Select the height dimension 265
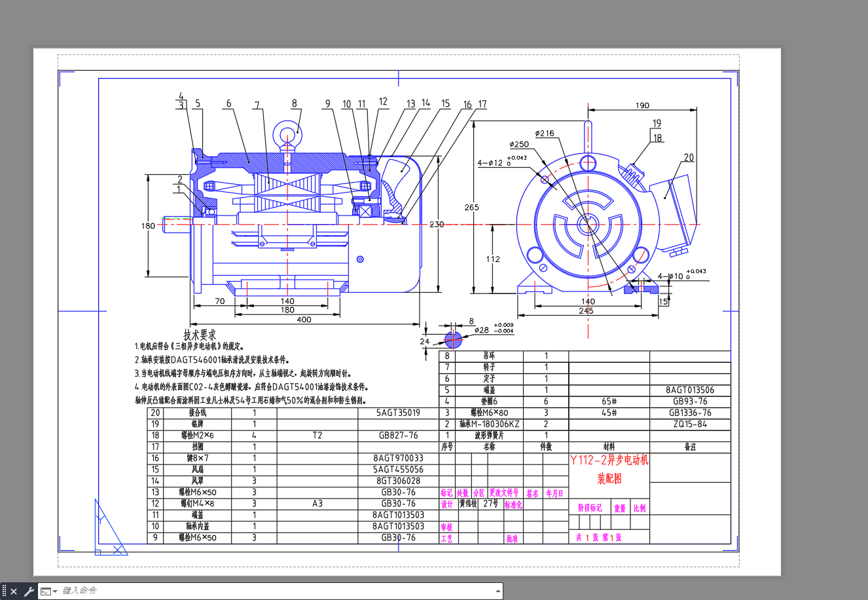The height and width of the screenshot is (600, 868). point(471,207)
